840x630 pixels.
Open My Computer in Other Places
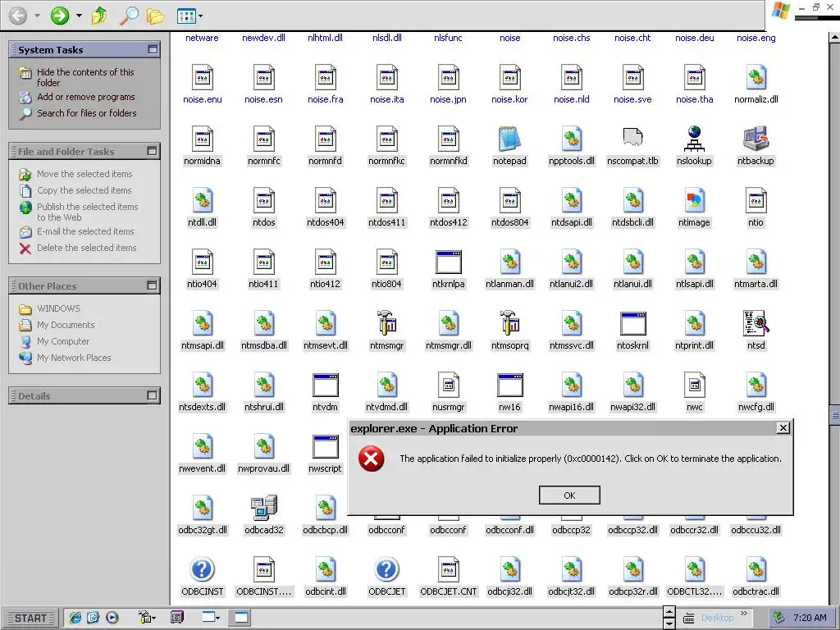(62, 341)
